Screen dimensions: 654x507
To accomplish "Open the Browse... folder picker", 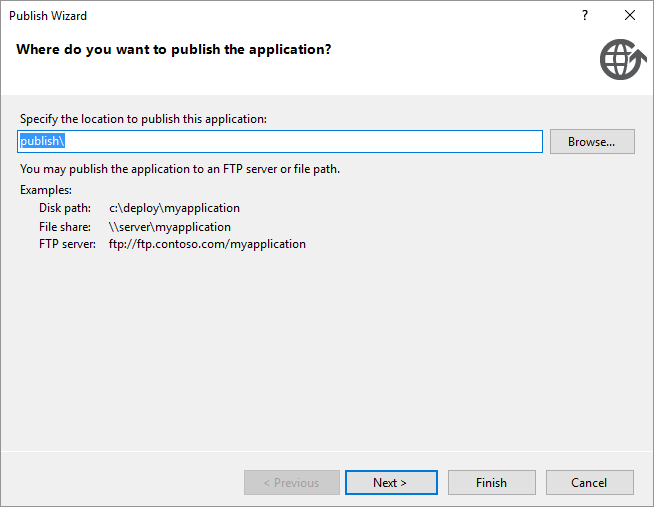I will [x=592, y=142].
